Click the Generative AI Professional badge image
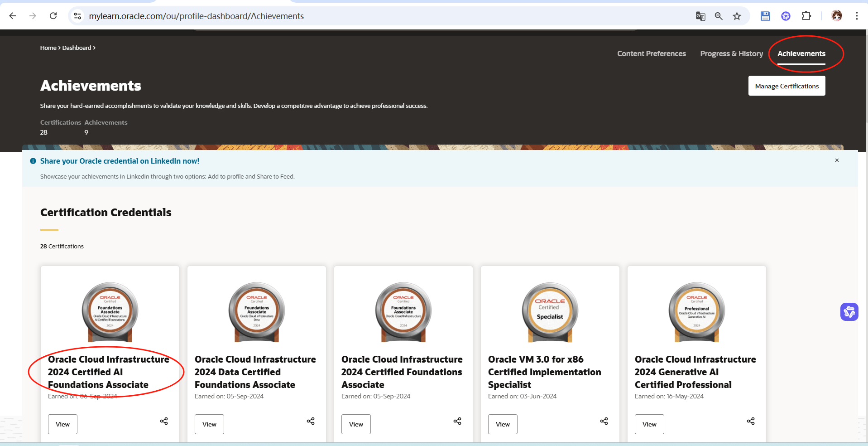Screen dimensions: 868x446 697,312
